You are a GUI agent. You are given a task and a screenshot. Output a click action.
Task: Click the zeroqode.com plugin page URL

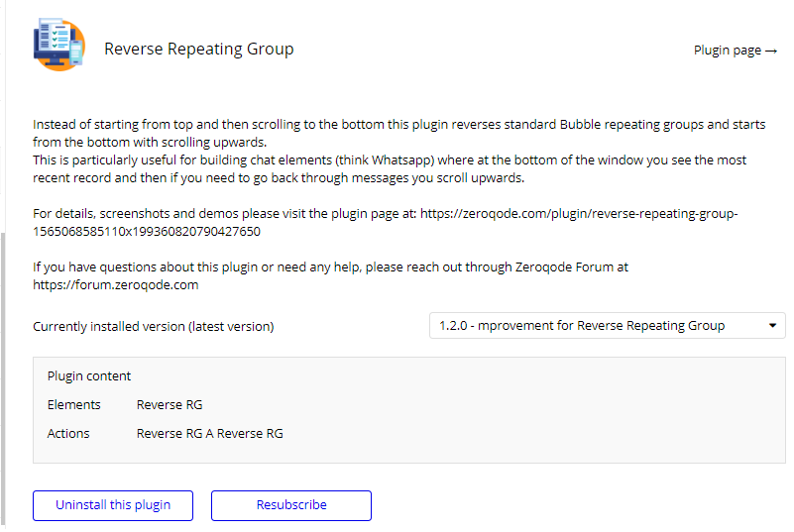(385, 222)
